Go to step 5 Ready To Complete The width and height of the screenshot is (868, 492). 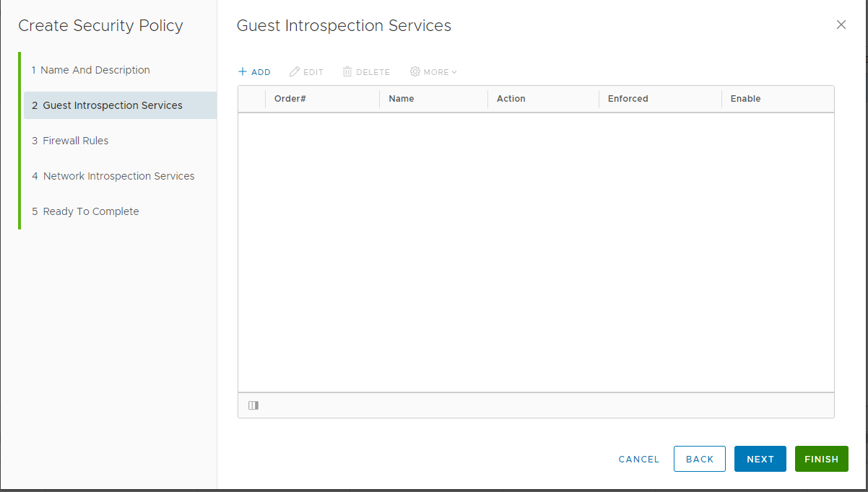(x=91, y=211)
